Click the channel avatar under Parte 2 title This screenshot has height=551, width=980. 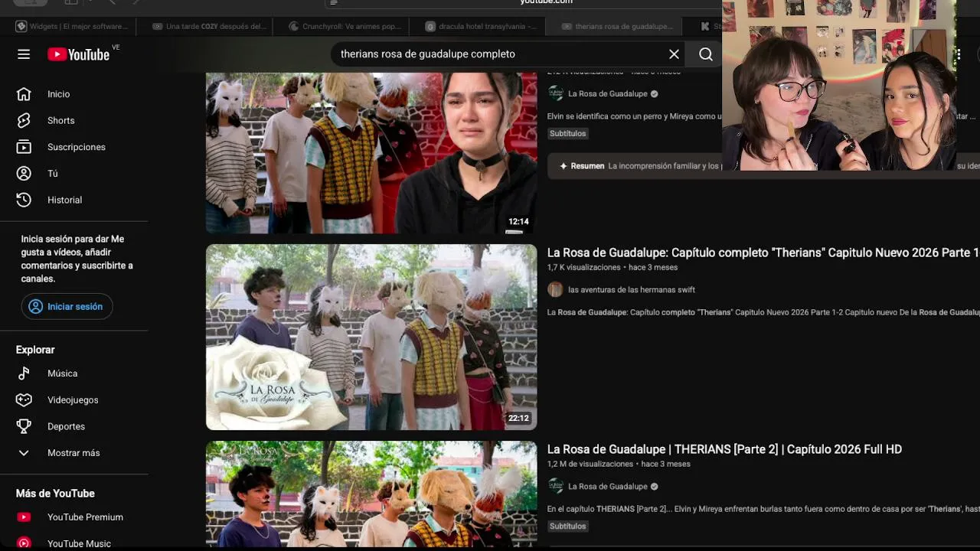click(x=556, y=486)
